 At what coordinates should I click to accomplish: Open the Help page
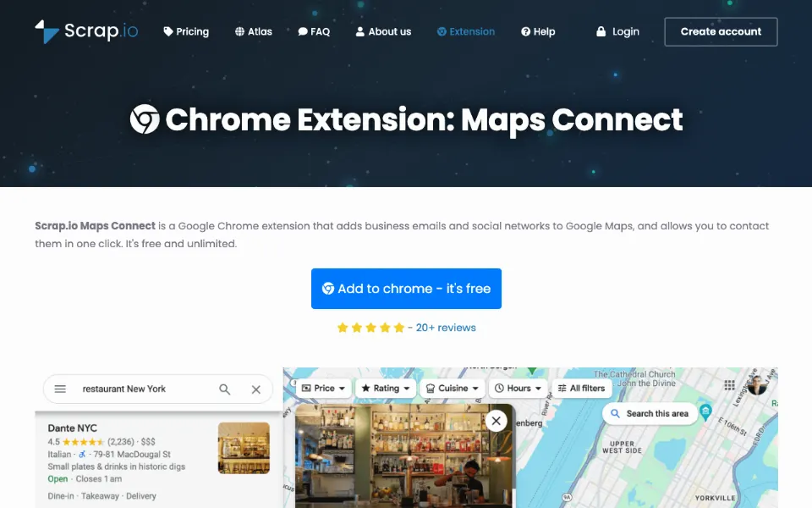538,31
